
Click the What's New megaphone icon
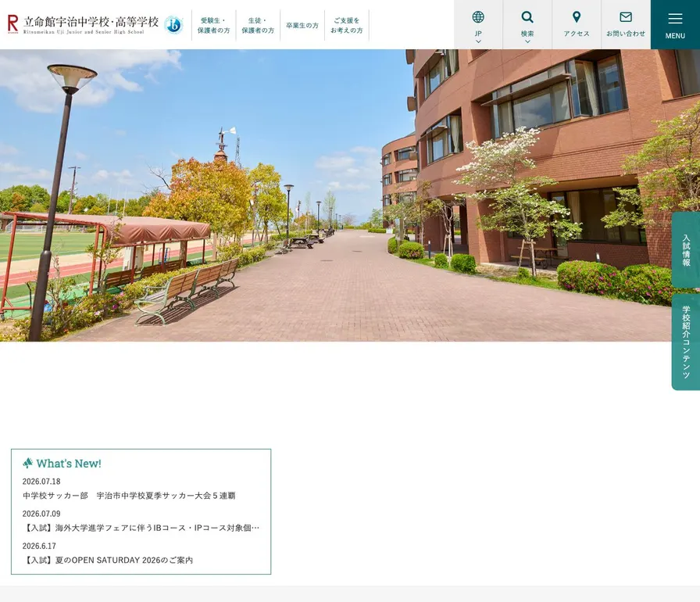click(x=27, y=463)
